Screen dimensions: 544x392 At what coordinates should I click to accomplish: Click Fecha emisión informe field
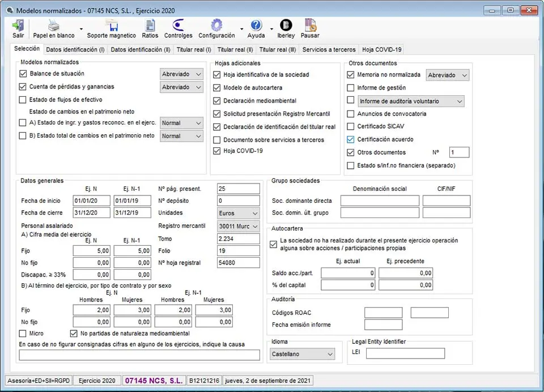point(384,325)
